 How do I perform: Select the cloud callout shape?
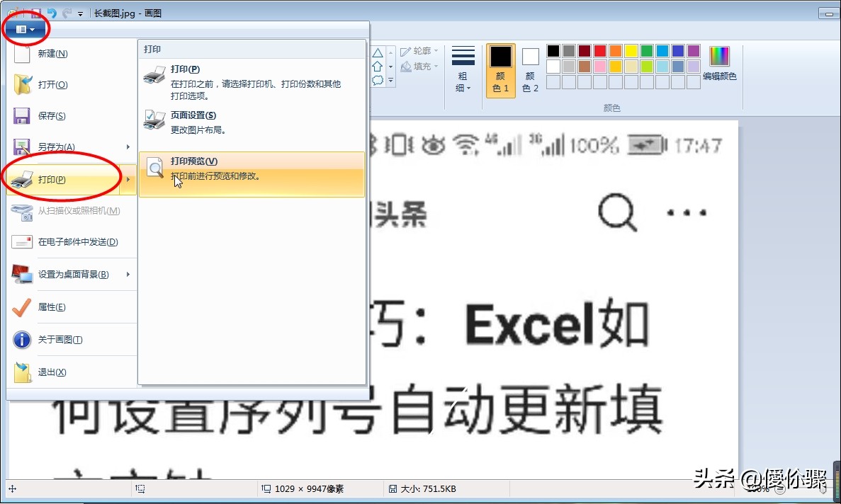[x=378, y=80]
